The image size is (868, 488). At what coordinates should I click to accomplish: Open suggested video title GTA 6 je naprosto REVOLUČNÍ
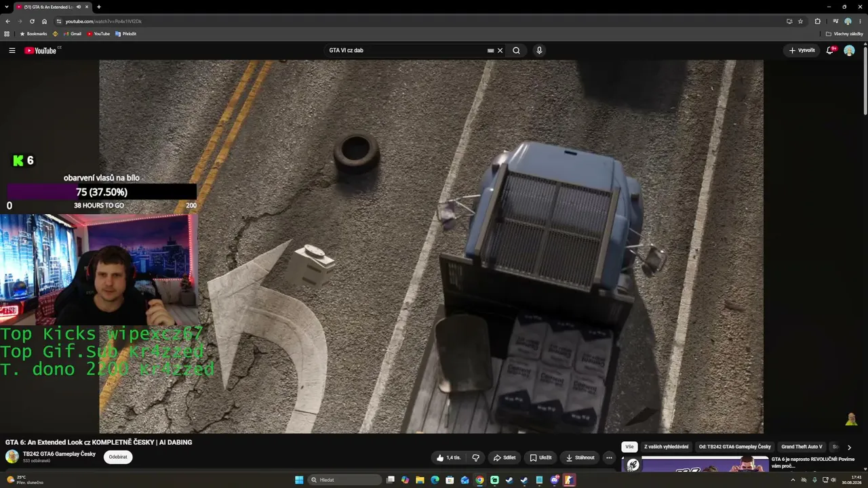pos(813,462)
